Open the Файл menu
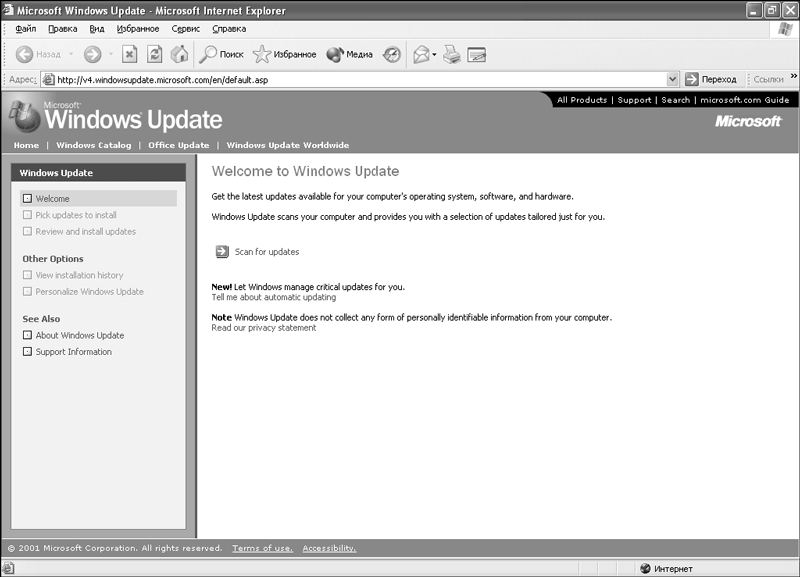This screenshot has width=800, height=577. [x=26, y=29]
